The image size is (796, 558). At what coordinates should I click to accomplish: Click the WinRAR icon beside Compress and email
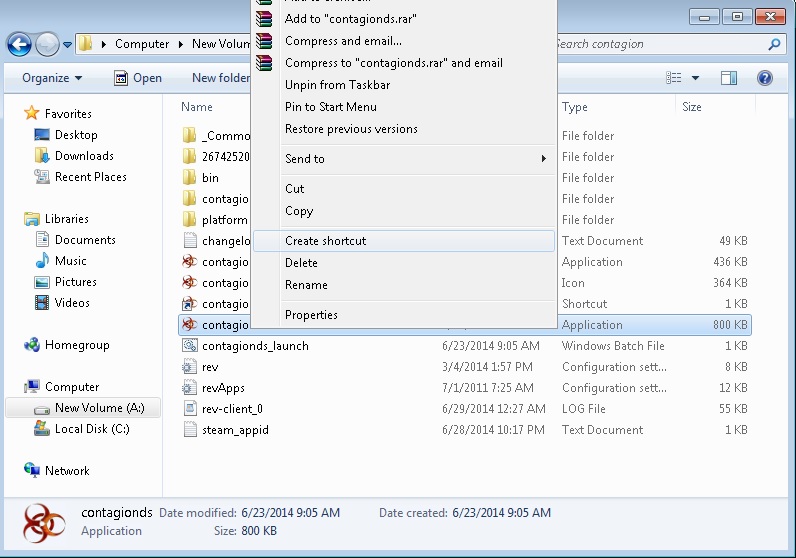264,41
